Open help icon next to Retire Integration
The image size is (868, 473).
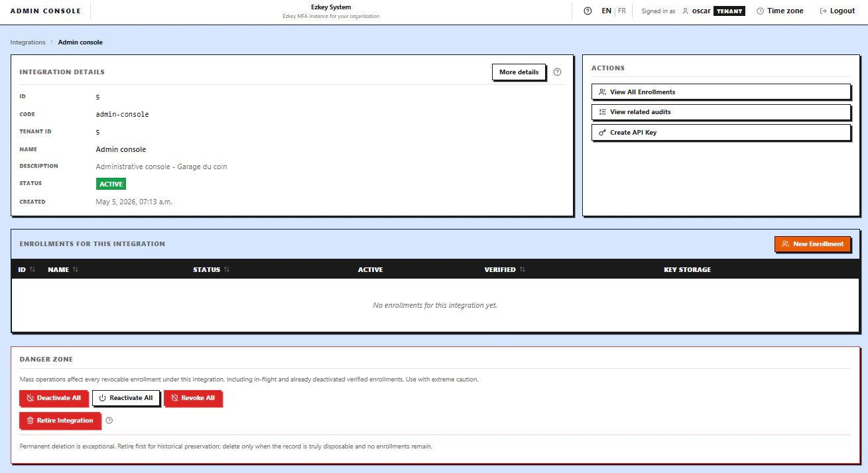109,421
